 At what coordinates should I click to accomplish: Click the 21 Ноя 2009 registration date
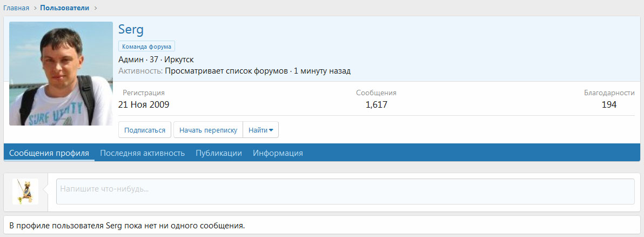[x=144, y=105]
